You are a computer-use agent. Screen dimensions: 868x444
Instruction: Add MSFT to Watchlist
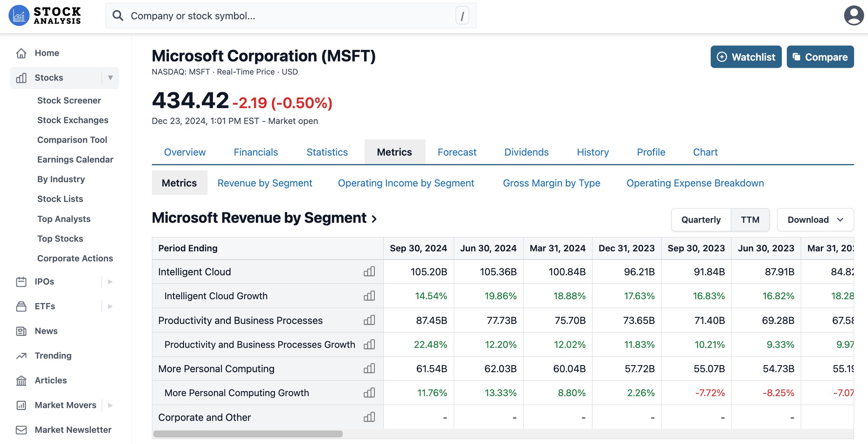pos(746,57)
